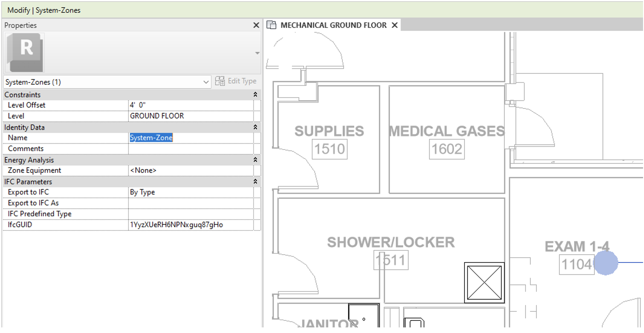The image size is (644, 333).
Task: Collapse the Constraints section
Action: [x=255, y=95]
